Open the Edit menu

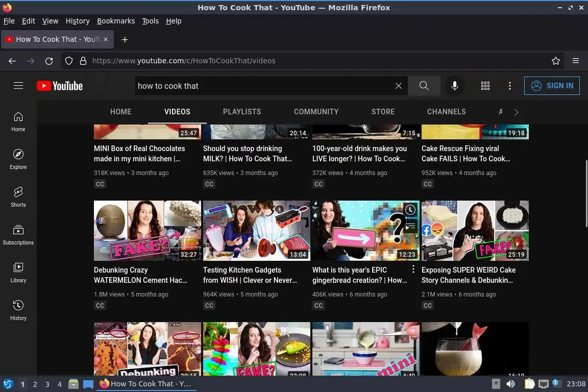coord(29,21)
